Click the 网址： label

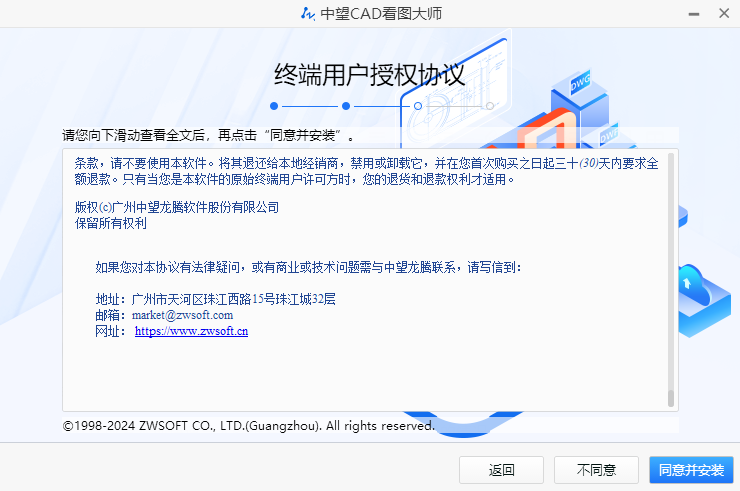coord(110,331)
